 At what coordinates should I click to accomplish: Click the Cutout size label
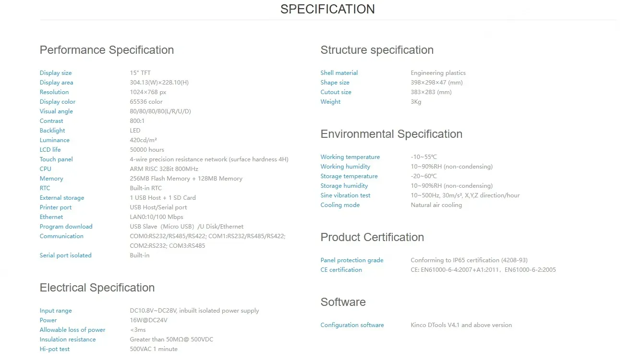click(336, 92)
